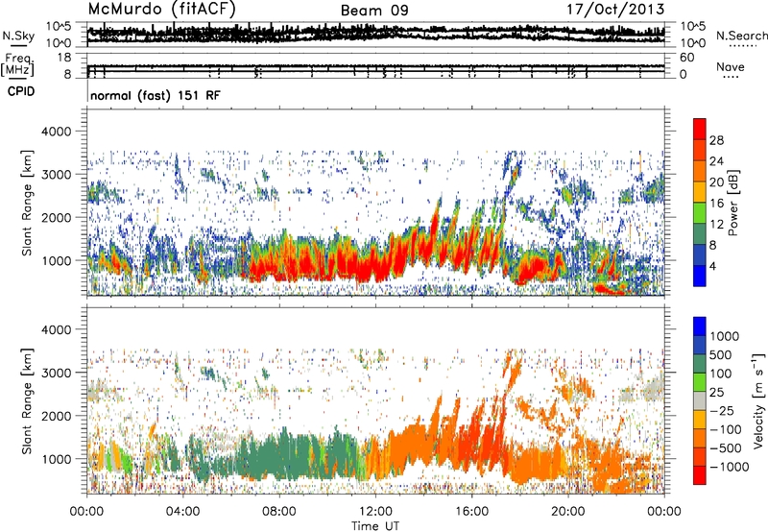Select the "4000" tick on the power panel
This screenshot has width=768, height=532.
pyautogui.click(x=59, y=132)
